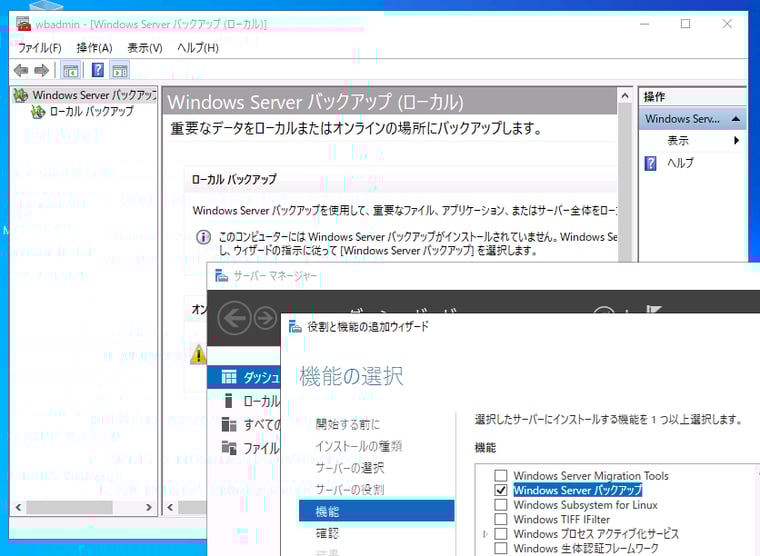Click the 機能の選択 wizard heading
Image resolution: width=760 pixels, height=556 pixels.
pos(351,376)
